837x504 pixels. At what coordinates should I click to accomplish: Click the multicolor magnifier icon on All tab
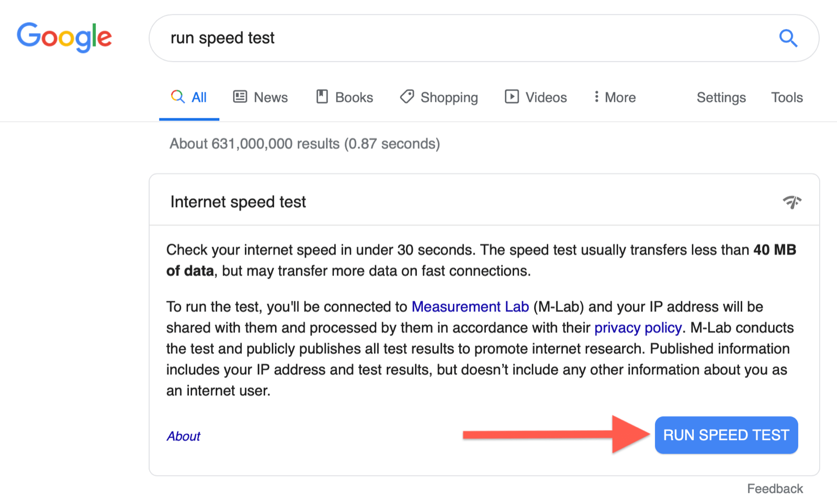pos(178,97)
